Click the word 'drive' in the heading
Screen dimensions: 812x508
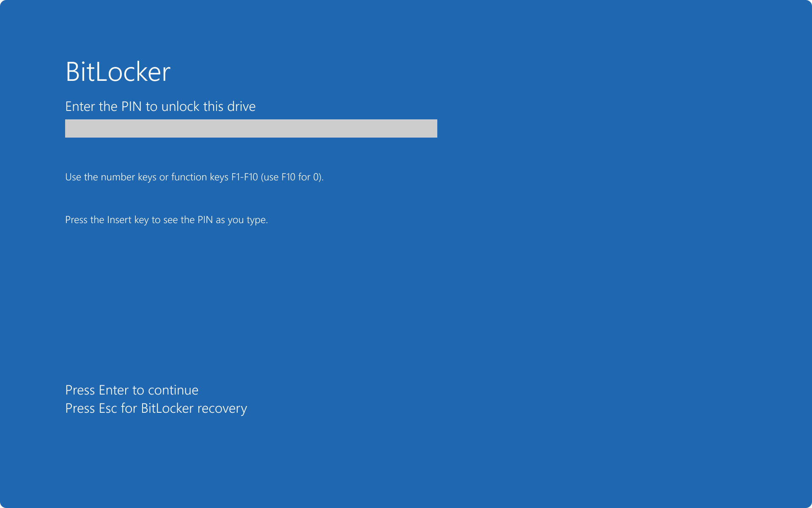click(x=243, y=106)
